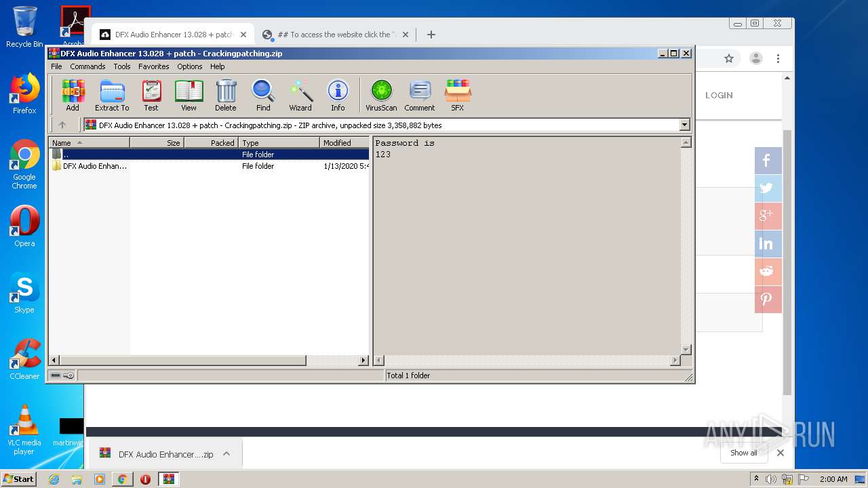Sort file list by Modified column
Image resolution: width=868 pixels, height=488 pixels.
coord(344,142)
